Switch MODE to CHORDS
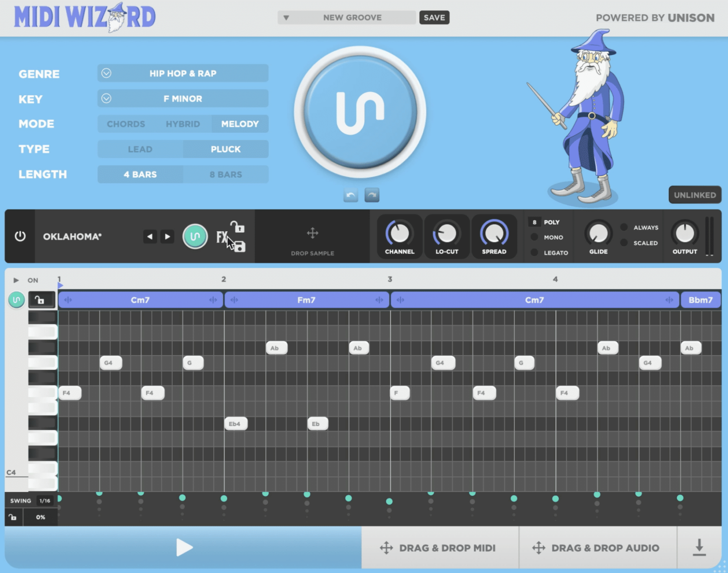This screenshot has height=573, width=728. pos(125,124)
